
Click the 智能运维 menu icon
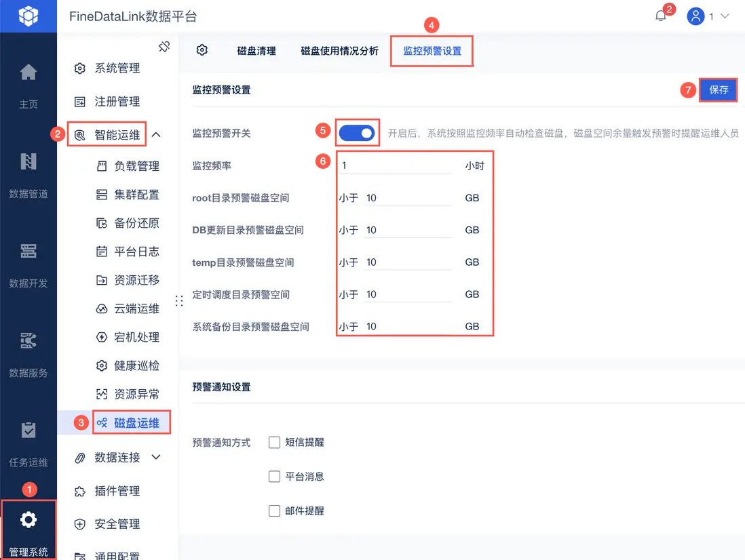click(80, 136)
